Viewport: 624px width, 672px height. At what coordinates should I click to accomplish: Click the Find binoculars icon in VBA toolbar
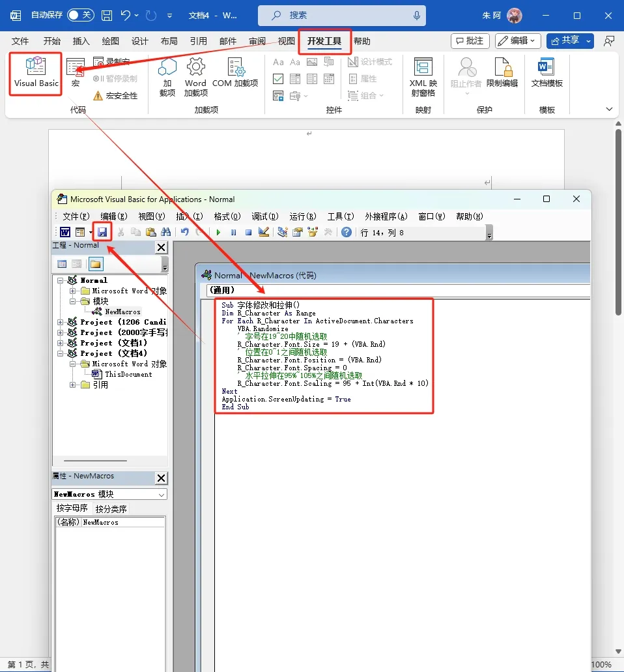(x=165, y=232)
